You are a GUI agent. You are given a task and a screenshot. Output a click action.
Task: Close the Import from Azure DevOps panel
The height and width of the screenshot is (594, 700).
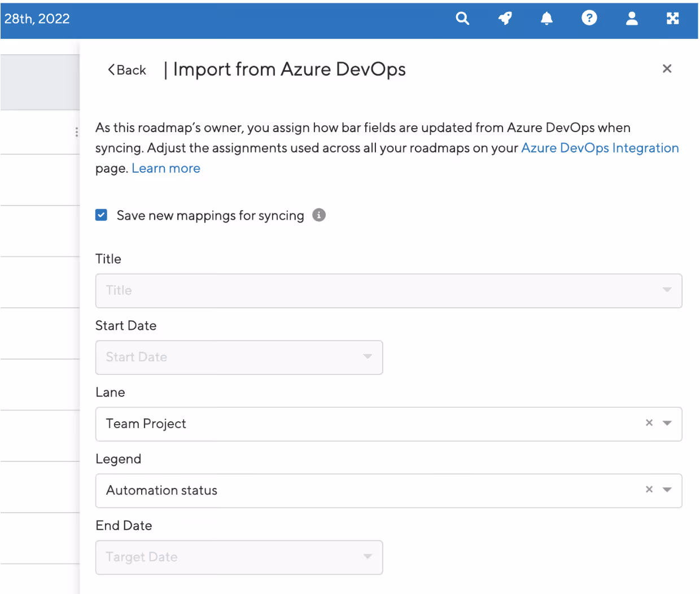667,68
